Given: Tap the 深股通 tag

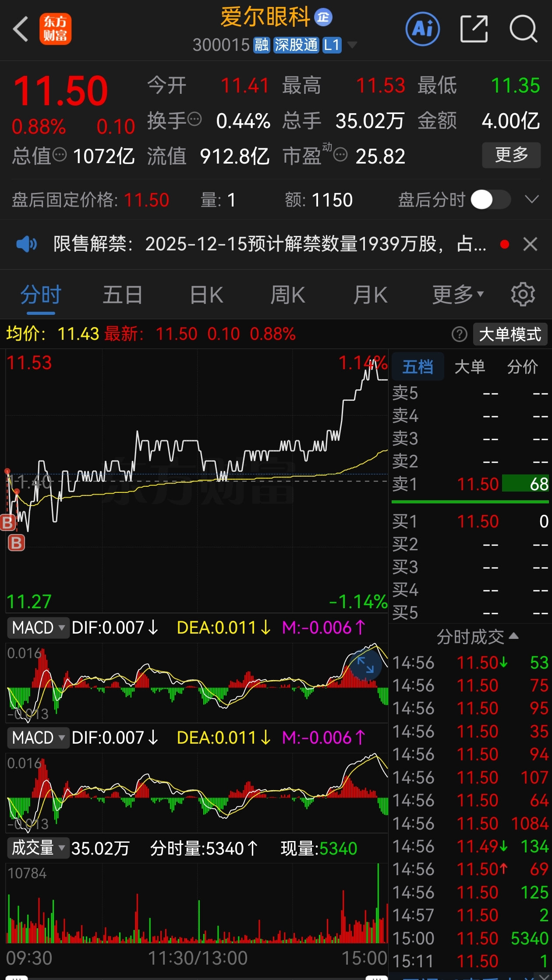Looking at the screenshot, I should point(296,45).
